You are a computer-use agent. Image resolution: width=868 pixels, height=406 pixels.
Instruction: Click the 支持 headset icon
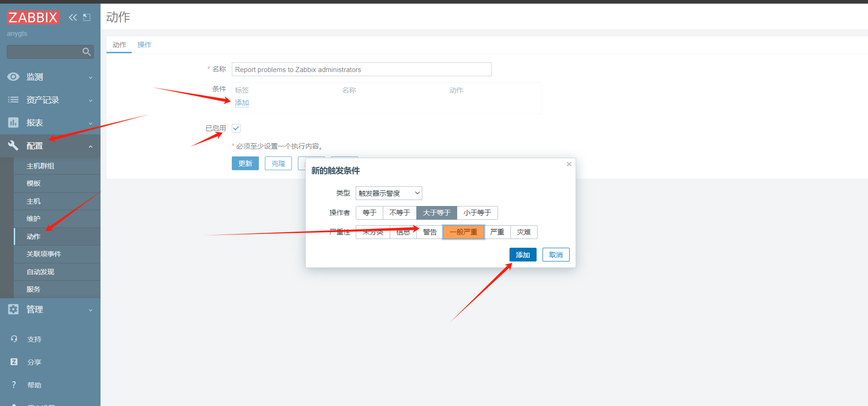click(x=14, y=339)
